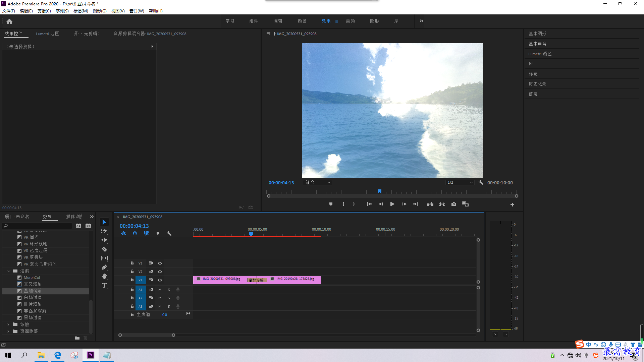Step back one frame

click(381, 204)
